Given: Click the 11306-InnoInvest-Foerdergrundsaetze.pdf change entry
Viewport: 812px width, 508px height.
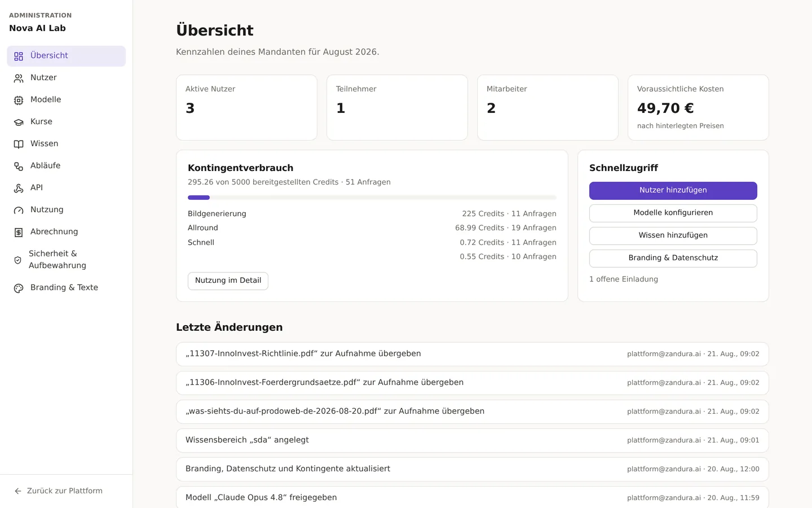Looking at the screenshot, I should point(473,383).
